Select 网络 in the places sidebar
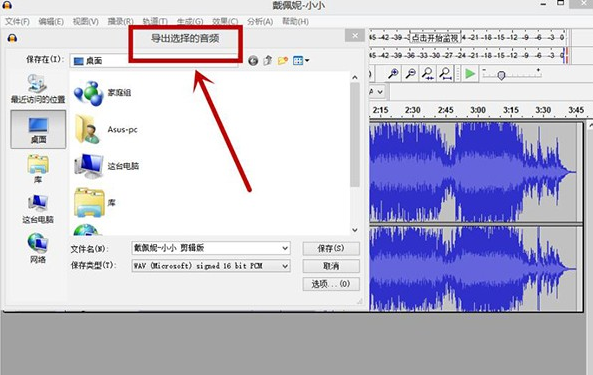The image size is (593, 375). coord(37,248)
